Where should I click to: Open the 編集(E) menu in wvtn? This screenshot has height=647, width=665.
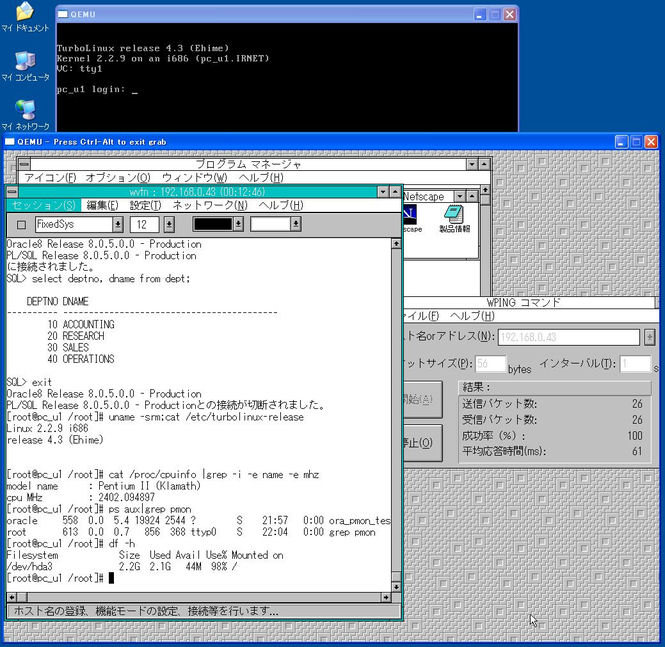pyautogui.click(x=102, y=206)
